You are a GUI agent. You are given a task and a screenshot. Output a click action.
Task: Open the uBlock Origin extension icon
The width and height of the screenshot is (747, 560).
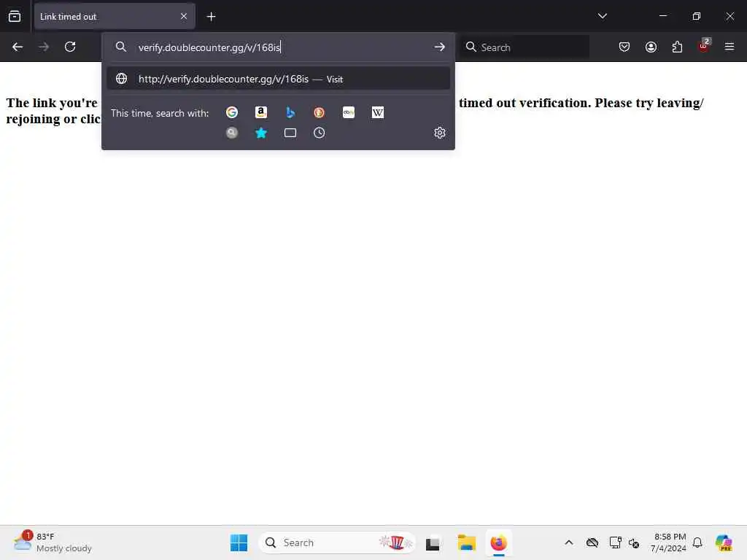click(x=704, y=46)
